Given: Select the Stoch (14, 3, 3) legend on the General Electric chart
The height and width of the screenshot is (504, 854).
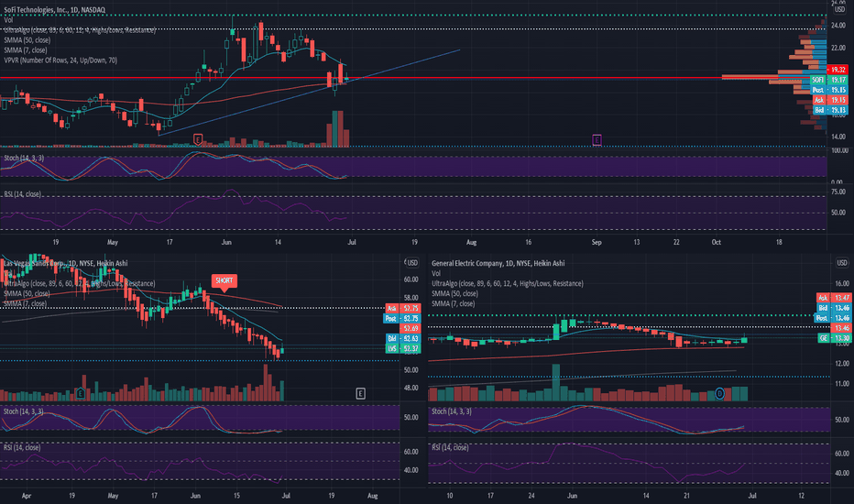Looking at the screenshot, I should [x=452, y=411].
